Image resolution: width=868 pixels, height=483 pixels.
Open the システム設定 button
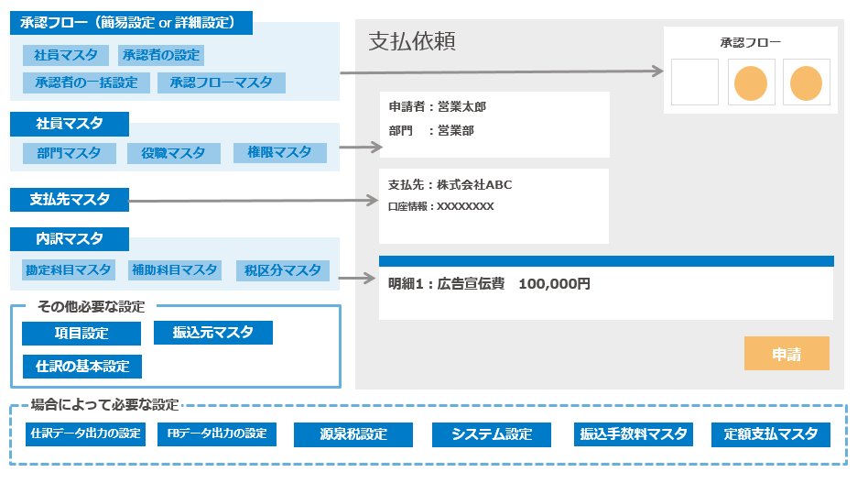point(491,434)
